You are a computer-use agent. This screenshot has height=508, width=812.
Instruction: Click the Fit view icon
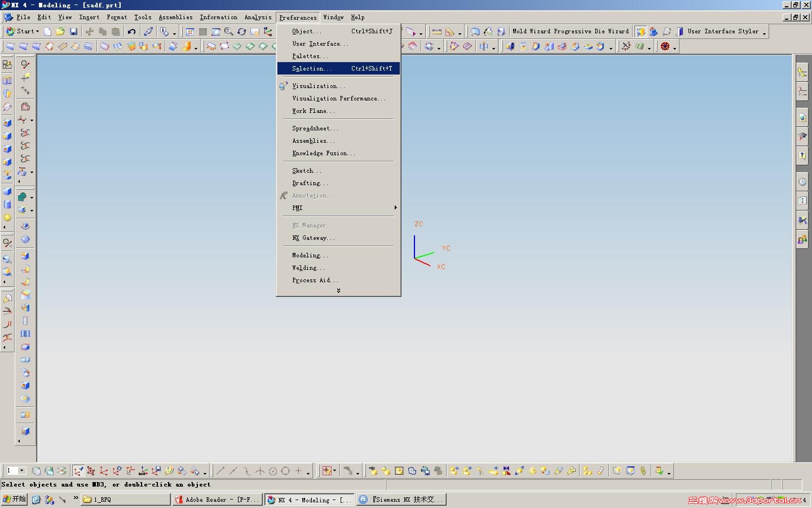190,32
